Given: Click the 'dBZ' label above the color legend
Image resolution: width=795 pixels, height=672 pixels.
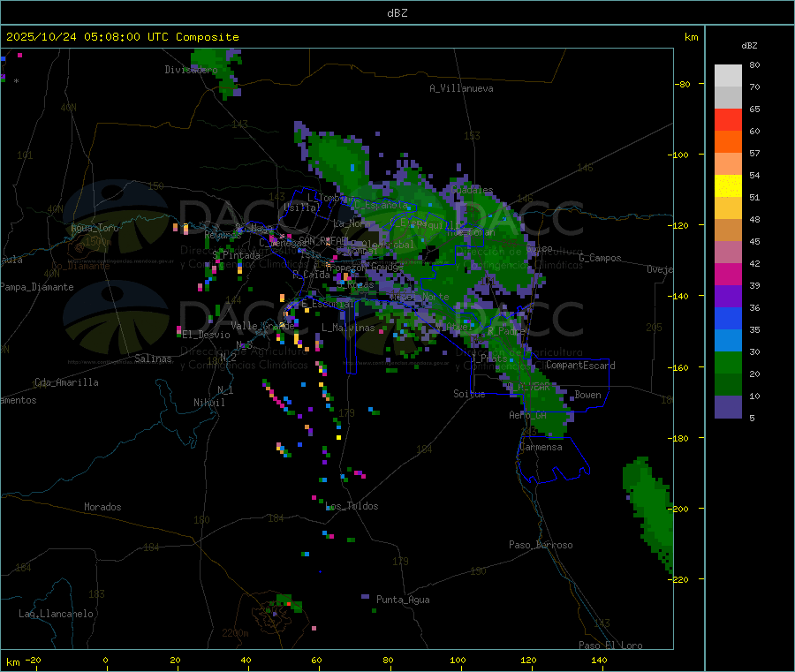Looking at the screenshot, I should coord(749,46).
